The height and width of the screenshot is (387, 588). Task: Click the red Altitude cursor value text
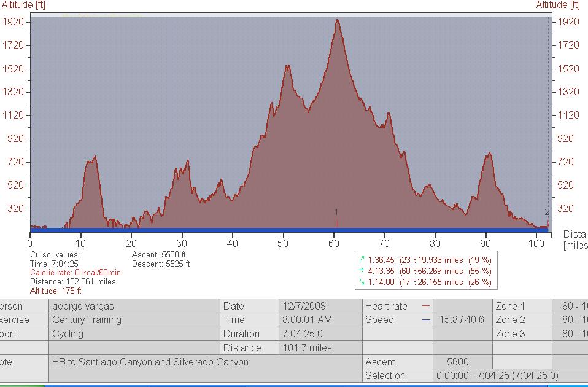pos(56,291)
